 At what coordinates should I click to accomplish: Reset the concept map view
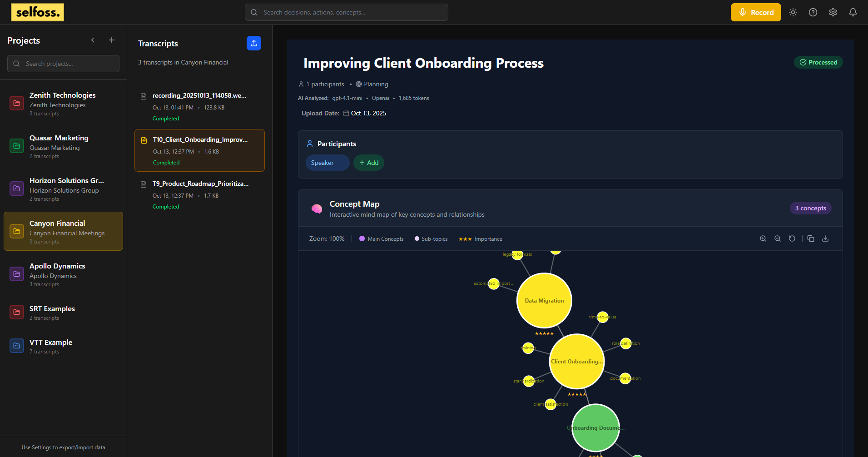[792, 238]
